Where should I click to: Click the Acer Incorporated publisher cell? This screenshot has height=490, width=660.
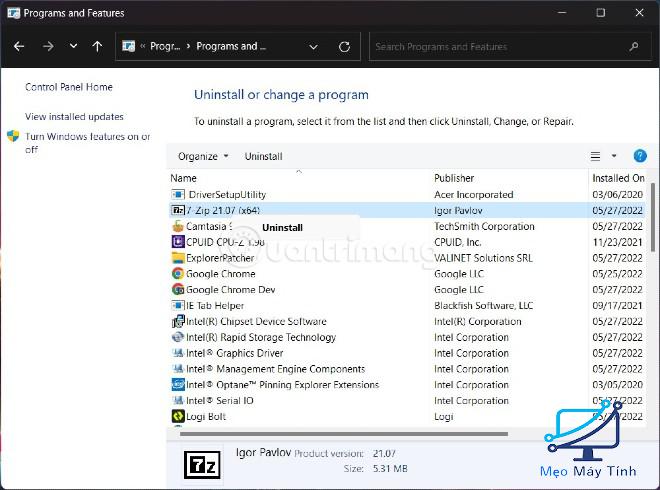click(x=474, y=194)
